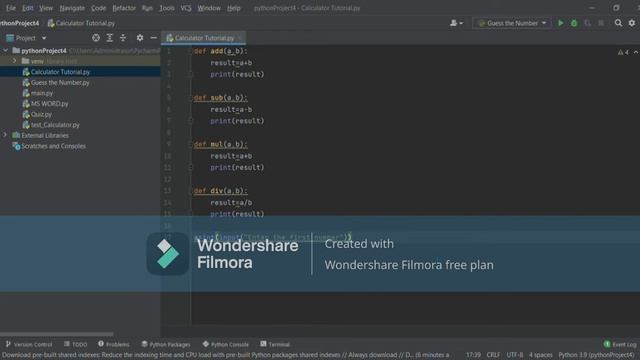Open Project view selector dropdown

(x=26, y=38)
